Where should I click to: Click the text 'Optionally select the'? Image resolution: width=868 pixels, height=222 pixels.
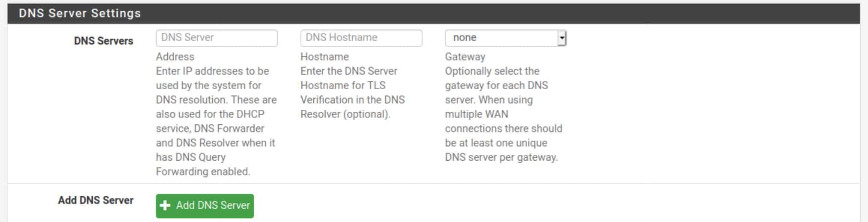pyautogui.click(x=492, y=71)
